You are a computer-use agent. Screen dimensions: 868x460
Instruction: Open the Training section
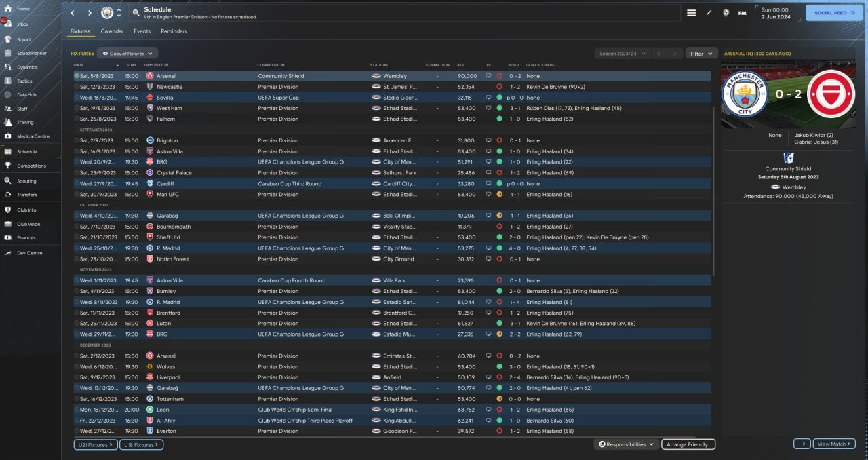tap(25, 123)
